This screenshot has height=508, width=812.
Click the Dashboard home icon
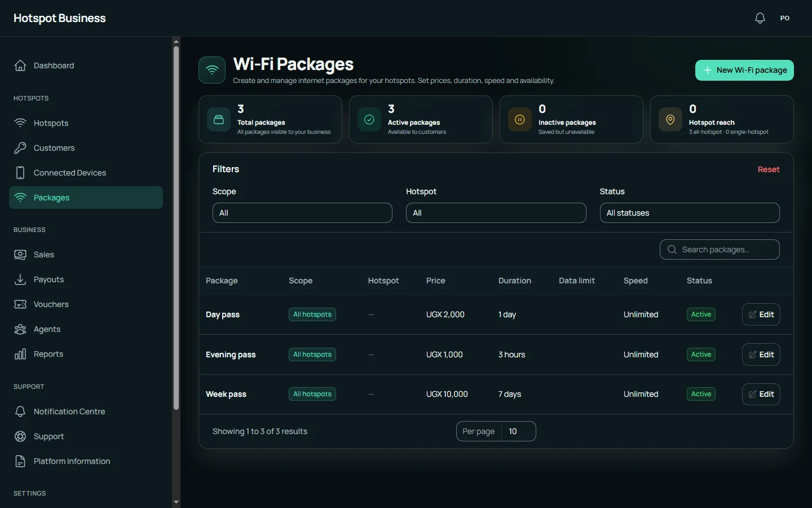tap(20, 65)
